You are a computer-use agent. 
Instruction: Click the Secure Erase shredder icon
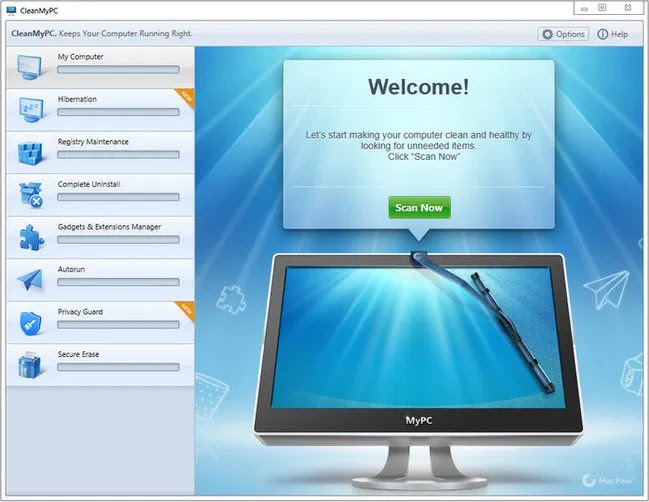pos(29,365)
